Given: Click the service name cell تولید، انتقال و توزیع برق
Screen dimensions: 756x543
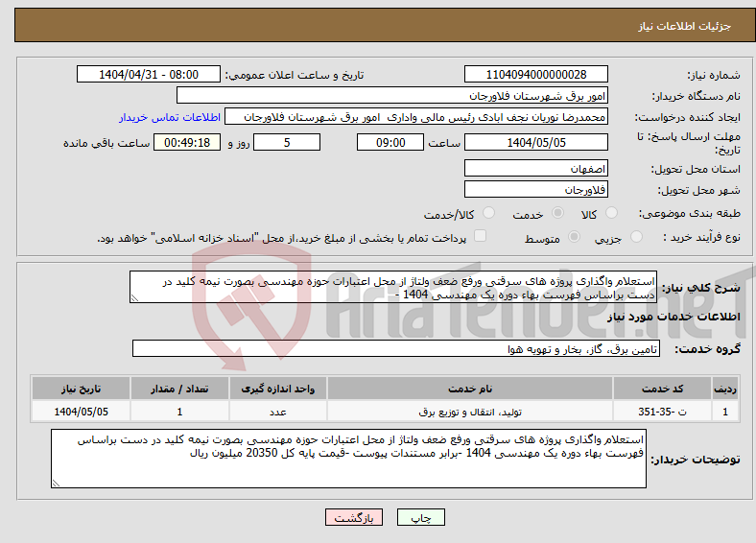Looking at the screenshot, I should (x=470, y=412).
